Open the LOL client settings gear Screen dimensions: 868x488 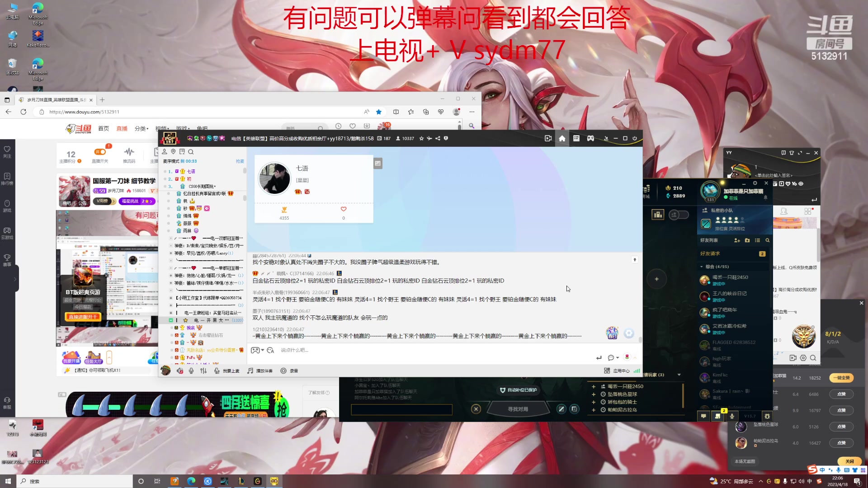(x=755, y=183)
